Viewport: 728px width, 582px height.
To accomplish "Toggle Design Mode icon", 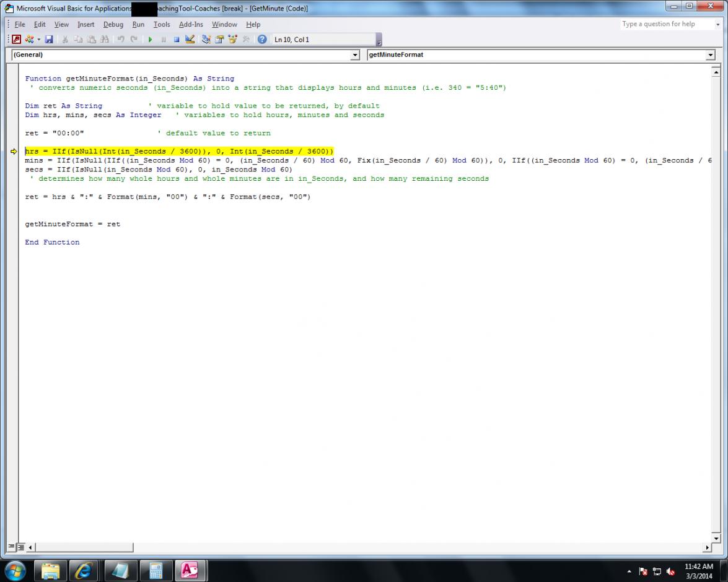I will pos(190,40).
